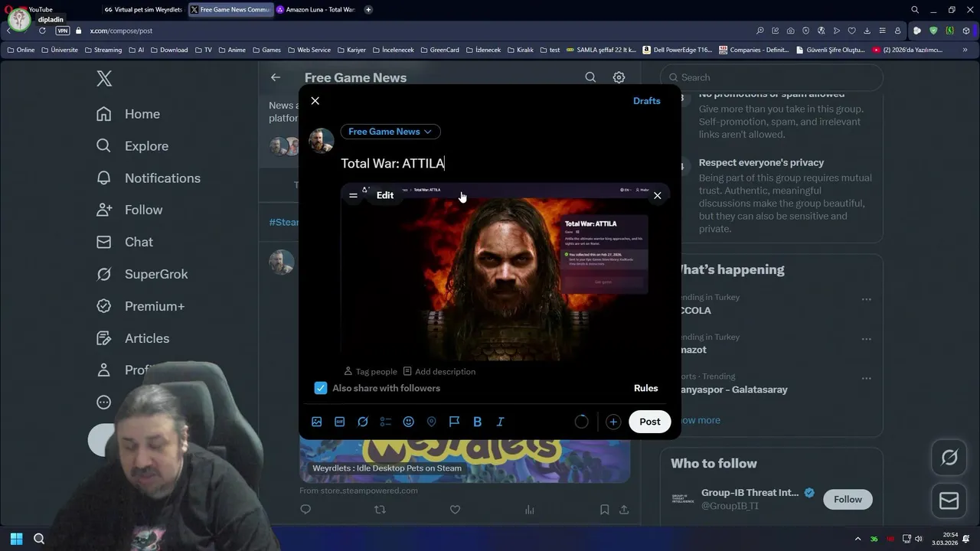Open the GIF picker in composer
980x551 pixels.
(x=340, y=422)
